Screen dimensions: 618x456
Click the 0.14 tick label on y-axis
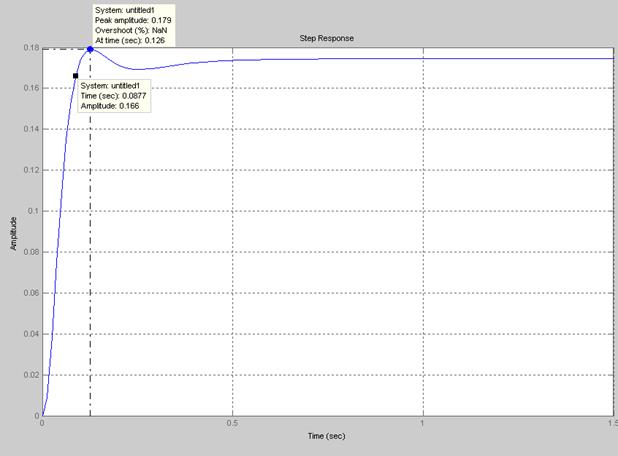point(32,129)
